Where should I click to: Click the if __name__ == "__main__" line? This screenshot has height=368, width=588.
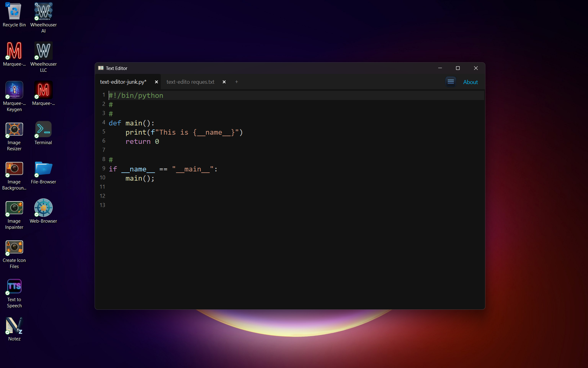[163, 169]
